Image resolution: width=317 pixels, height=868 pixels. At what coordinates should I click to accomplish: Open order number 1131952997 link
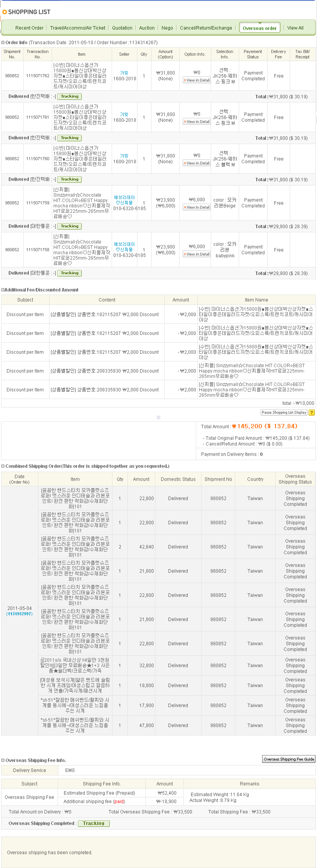(x=19, y=614)
